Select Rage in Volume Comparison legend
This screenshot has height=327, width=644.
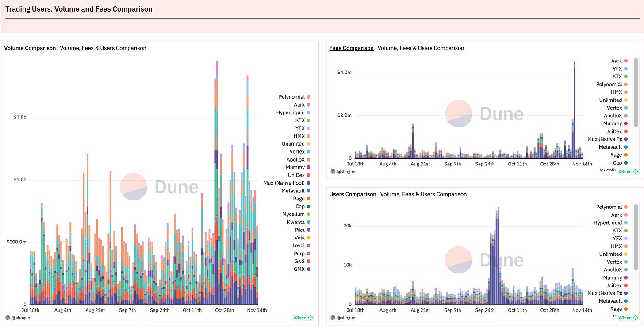pos(302,199)
